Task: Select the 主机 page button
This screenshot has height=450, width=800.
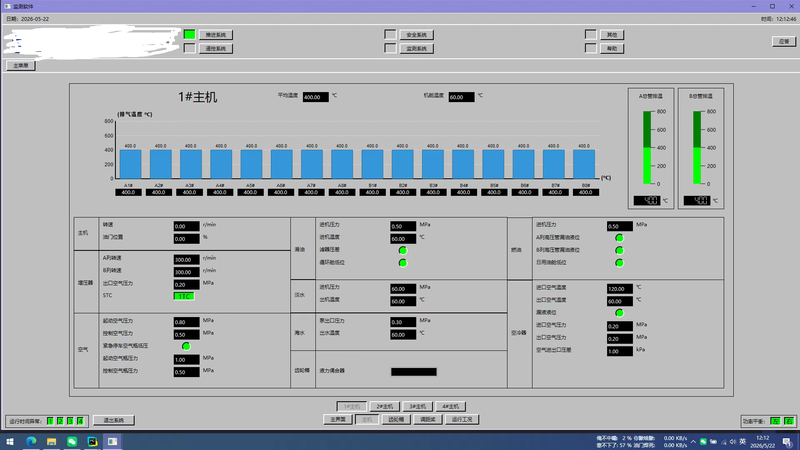Action: 367,419
